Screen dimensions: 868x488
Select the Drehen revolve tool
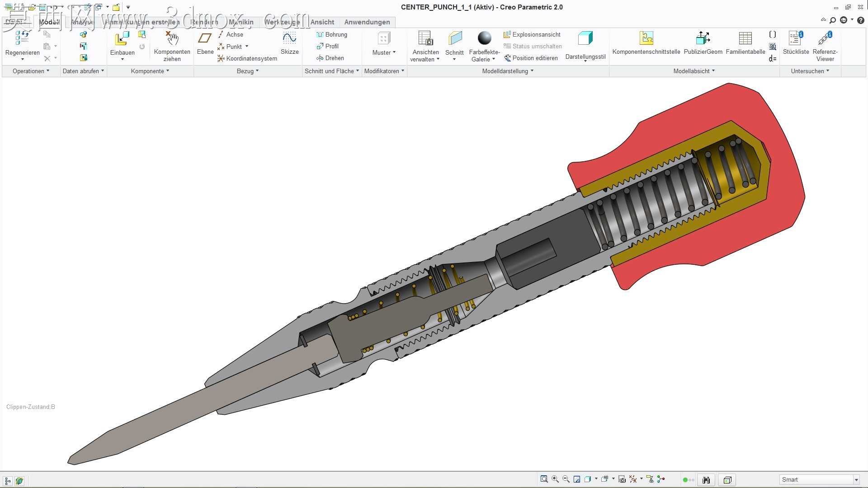pyautogui.click(x=330, y=58)
